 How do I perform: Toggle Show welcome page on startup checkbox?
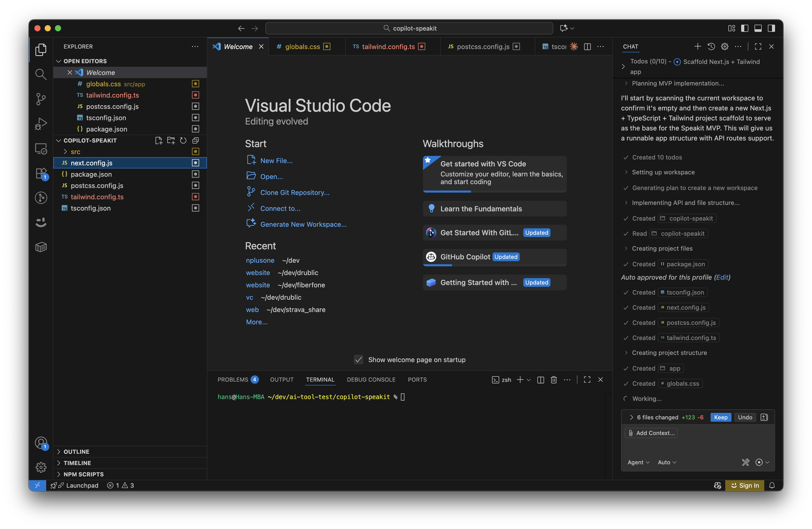pyautogui.click(x=359, y=360)
